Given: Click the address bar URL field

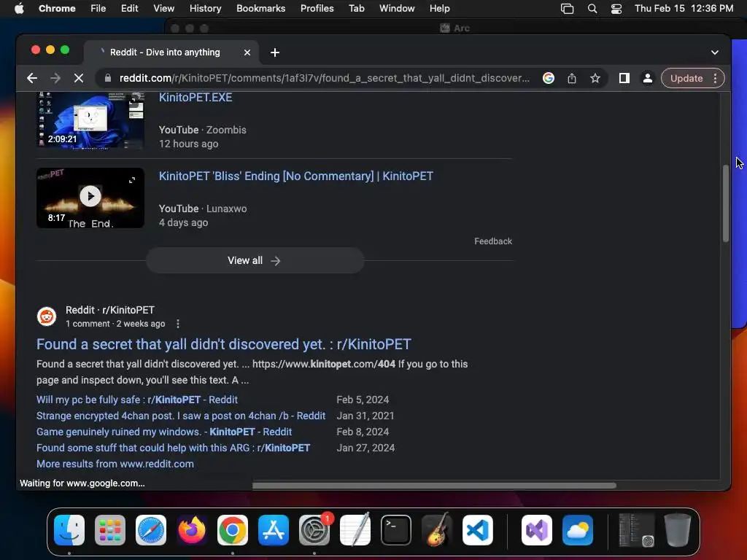Looking at the screenshot, I should [x=324, y=78].
